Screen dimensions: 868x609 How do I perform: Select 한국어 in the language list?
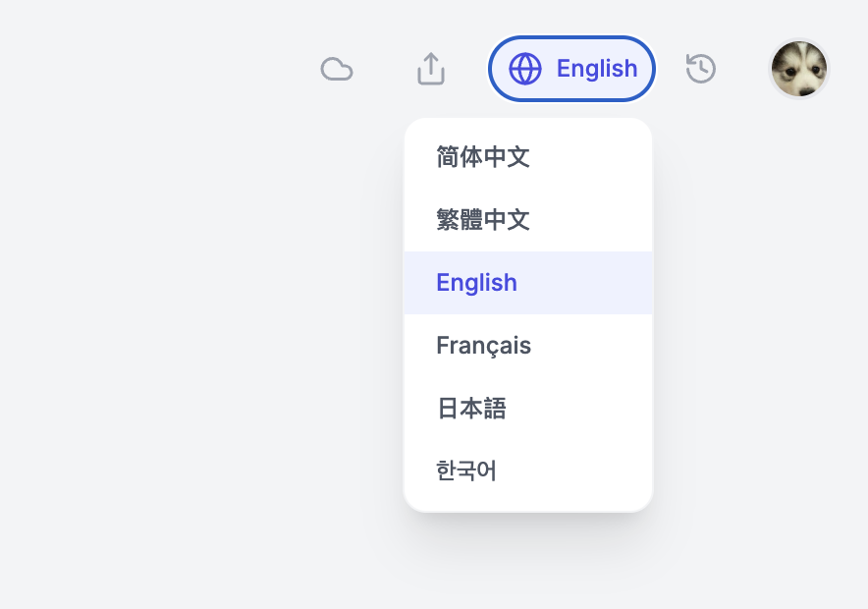[x=466, y=471]
